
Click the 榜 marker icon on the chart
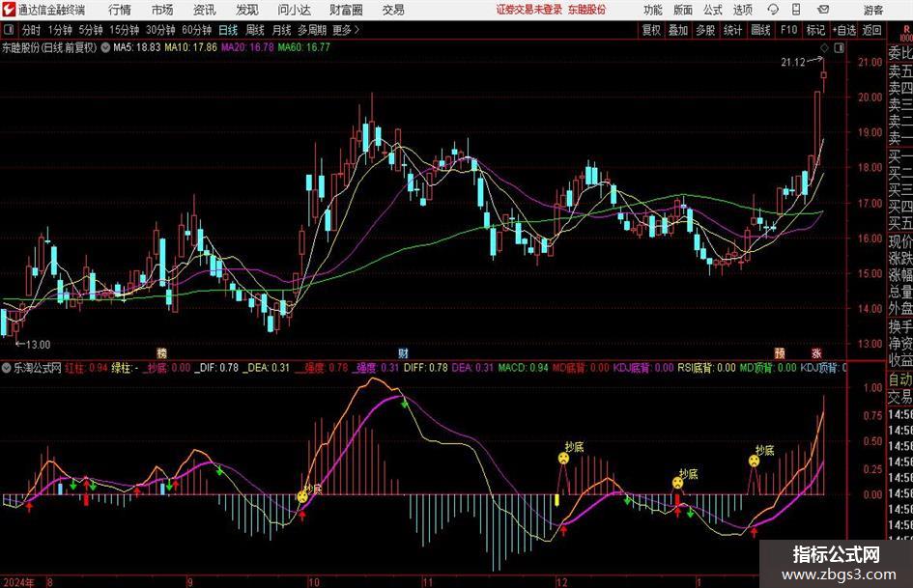(162, 352)
